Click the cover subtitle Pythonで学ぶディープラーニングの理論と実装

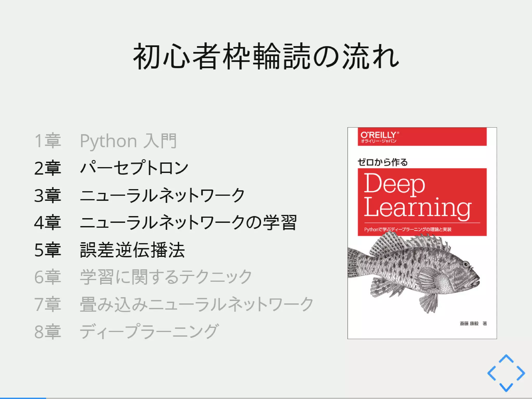(408, 229)
